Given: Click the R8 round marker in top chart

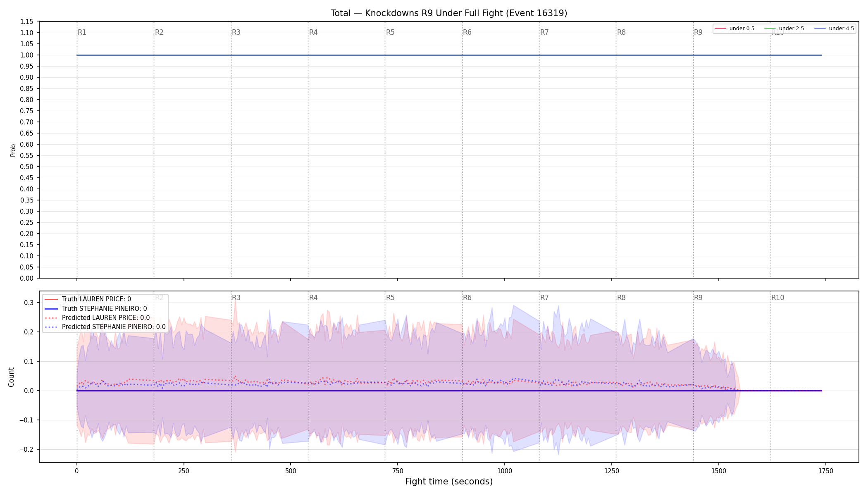Looking at the screenshot, I should [621, 32].
